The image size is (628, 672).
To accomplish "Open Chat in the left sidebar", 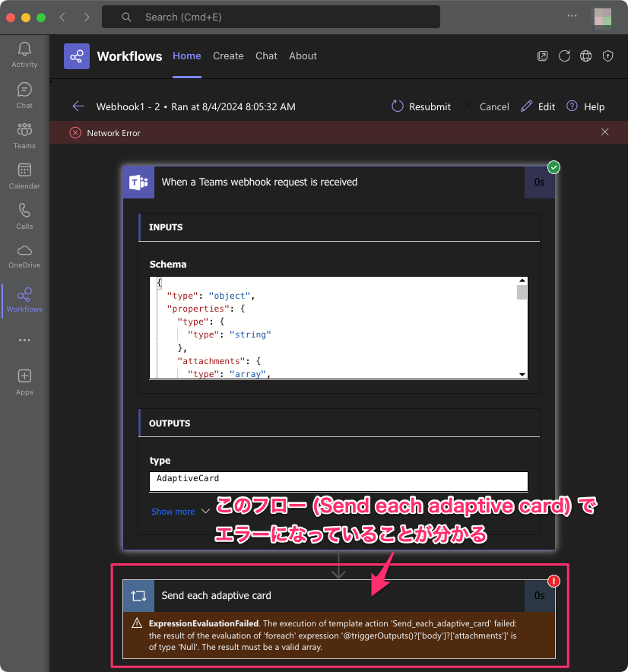I will click(x=24, y=96).
